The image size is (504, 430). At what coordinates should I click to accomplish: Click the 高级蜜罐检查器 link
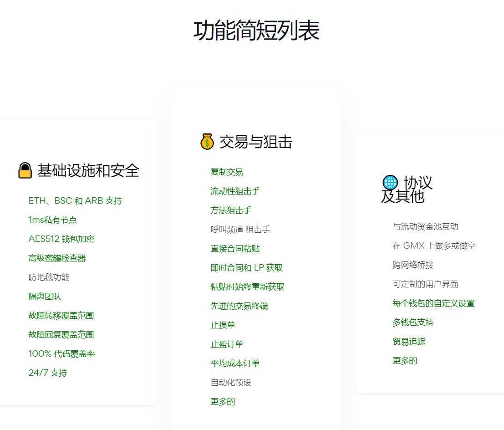coord(57,258)
